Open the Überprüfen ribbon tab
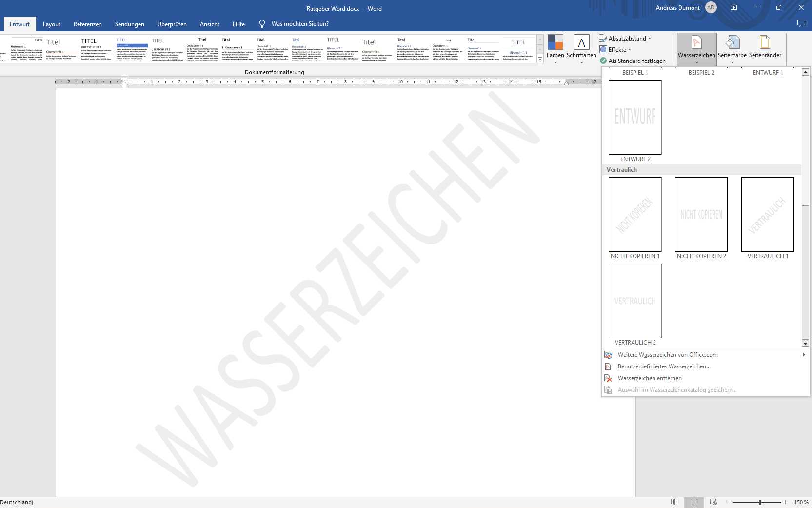Viewport: 812px width, 508px height. click(172, 24)
